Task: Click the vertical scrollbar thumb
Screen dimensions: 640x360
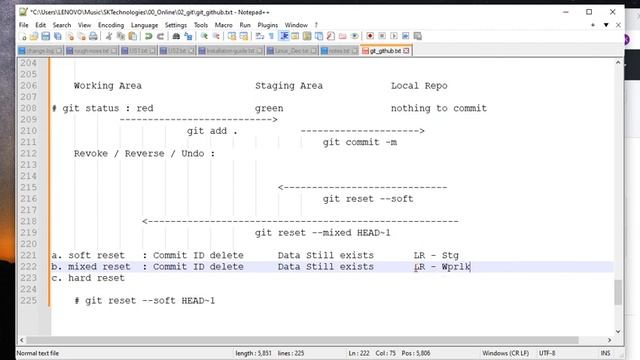Action: (x=618, y=292)
